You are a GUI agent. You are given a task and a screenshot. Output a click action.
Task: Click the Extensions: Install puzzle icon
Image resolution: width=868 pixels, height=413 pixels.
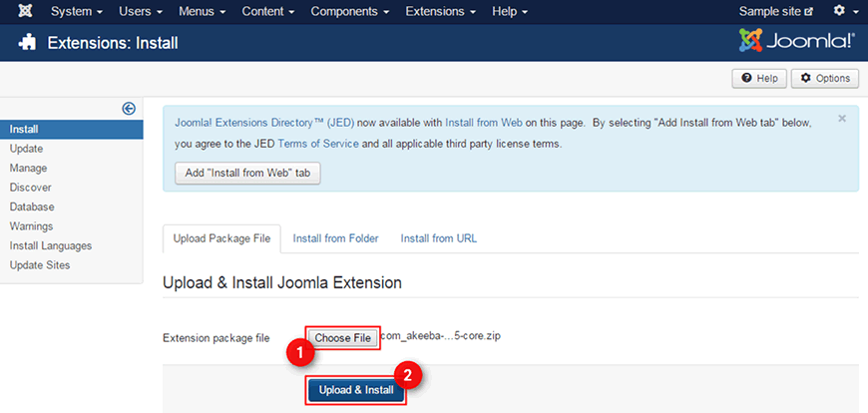27,43
